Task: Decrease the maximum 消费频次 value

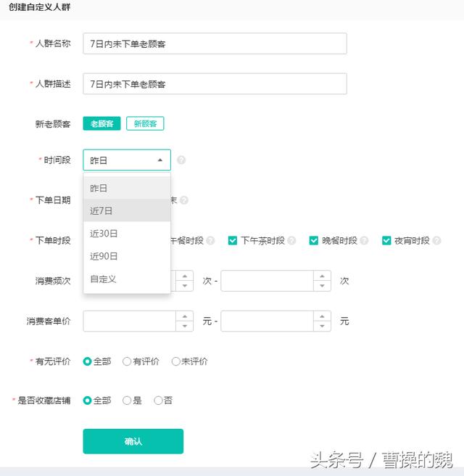Action: [x=322, y=286]
